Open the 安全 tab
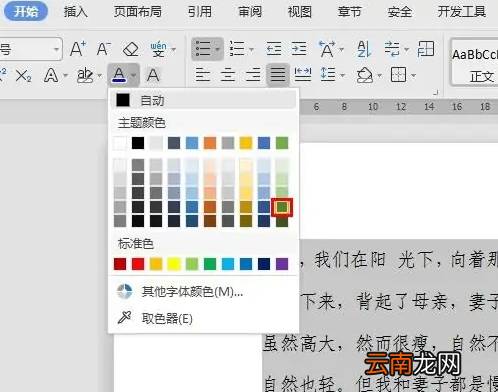498x392 pixels. 400,12
